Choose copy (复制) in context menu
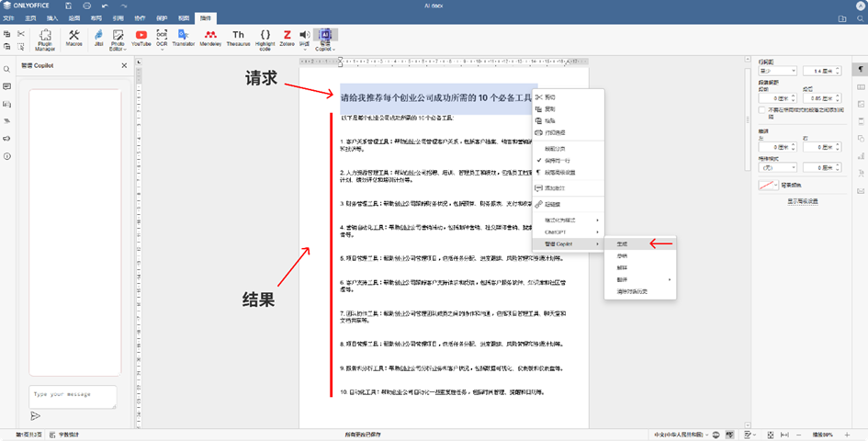The height and width of the screenshot is (441, 868). click(x=568, y=109)
